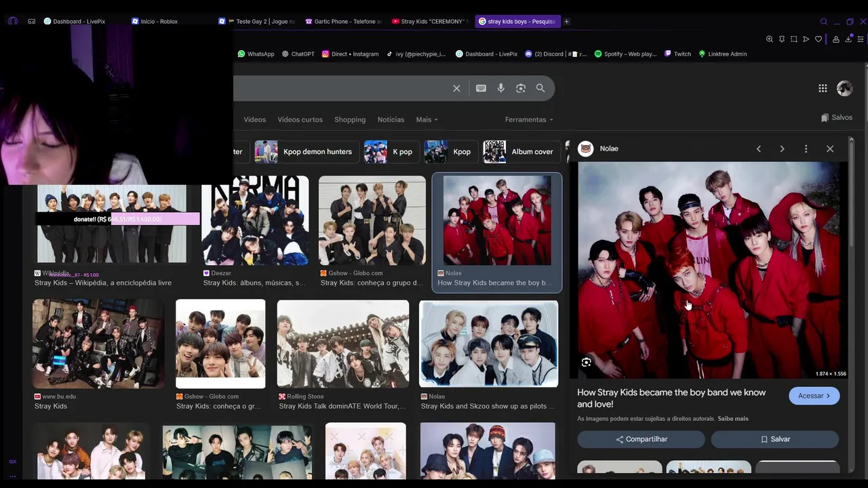This screenshot has height=488, width=868.
Task: Open the Discord bookmark
Action: (556, 54)
